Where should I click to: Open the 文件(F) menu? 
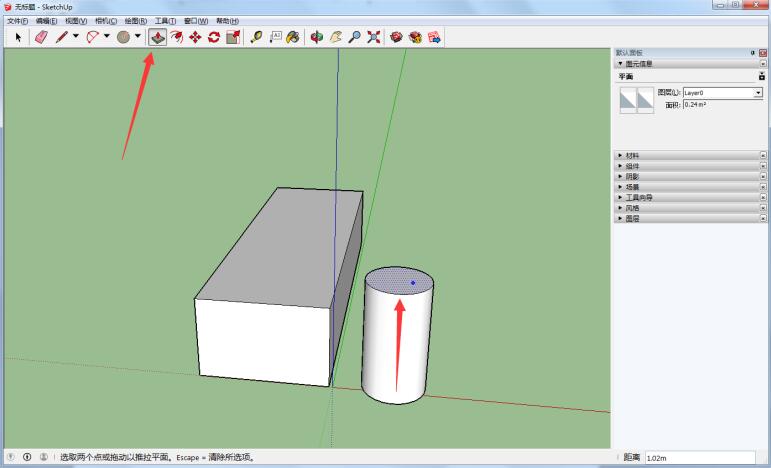tap(19, 21)
